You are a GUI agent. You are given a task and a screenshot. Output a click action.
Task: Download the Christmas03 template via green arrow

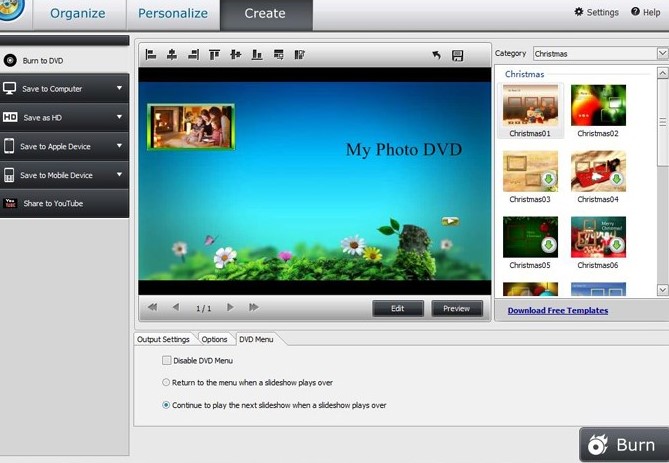(x=549, y=179)
